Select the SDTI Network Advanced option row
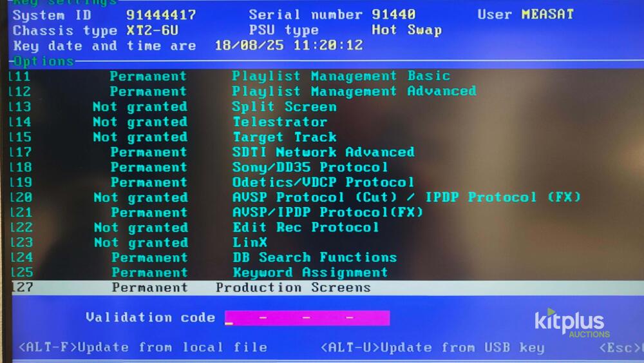 pyautogui.click(x=327, y=152)
